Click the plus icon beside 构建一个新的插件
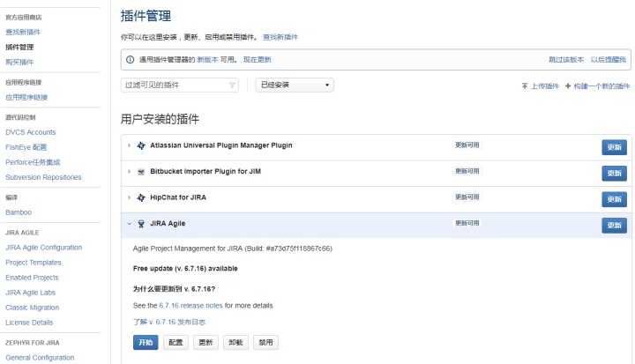635x364 pixels. 568,85
